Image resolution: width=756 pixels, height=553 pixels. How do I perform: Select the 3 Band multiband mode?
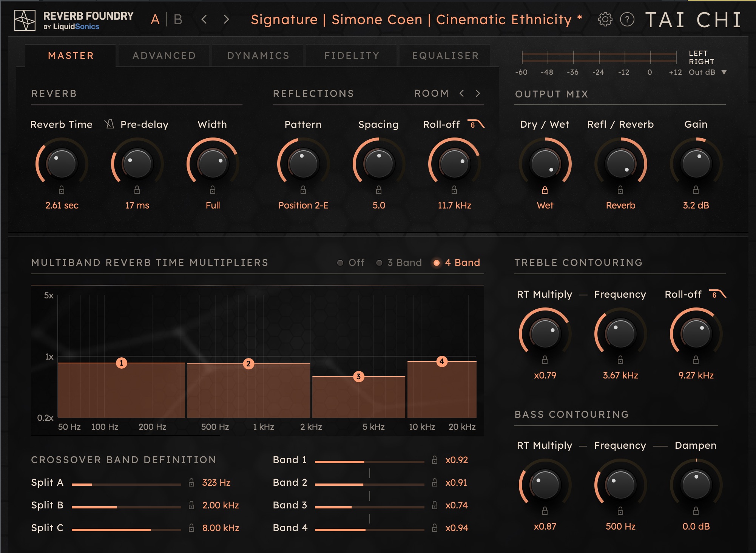coord(380,263)
